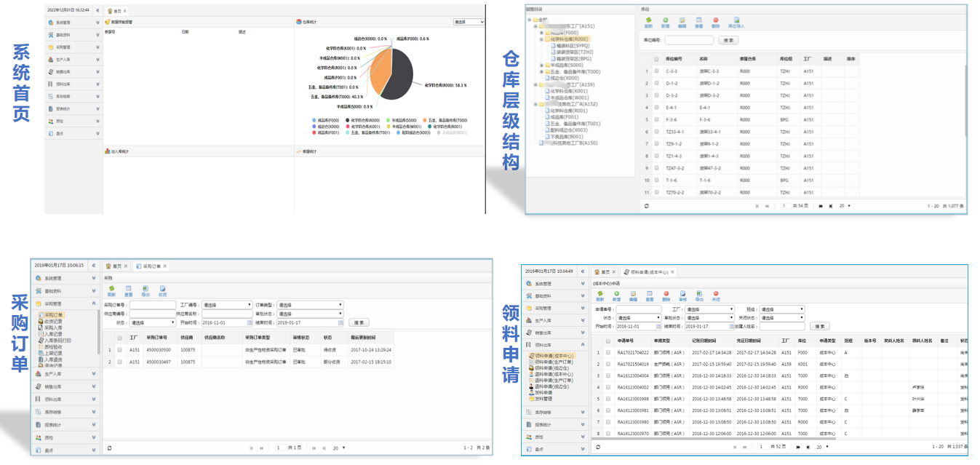Click 库位编号 input field in warehouse panel
980x465 pixels.
[x=689, y=40]
